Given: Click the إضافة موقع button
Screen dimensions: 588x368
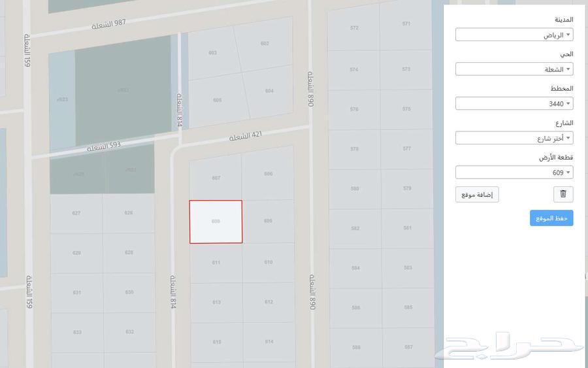Looking at the screenshot, I should [x=477, y=194].
